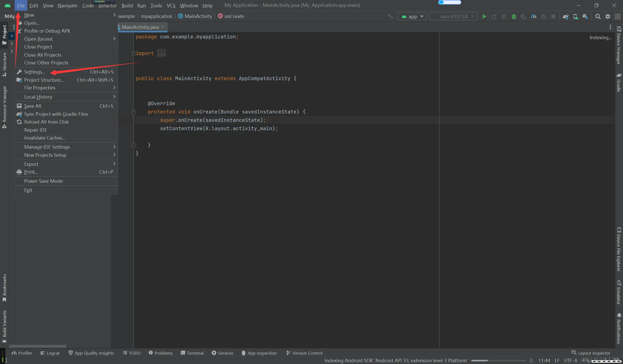Expand the Open Recent submenu
The image size is (623, 364).
coord(66,39)
